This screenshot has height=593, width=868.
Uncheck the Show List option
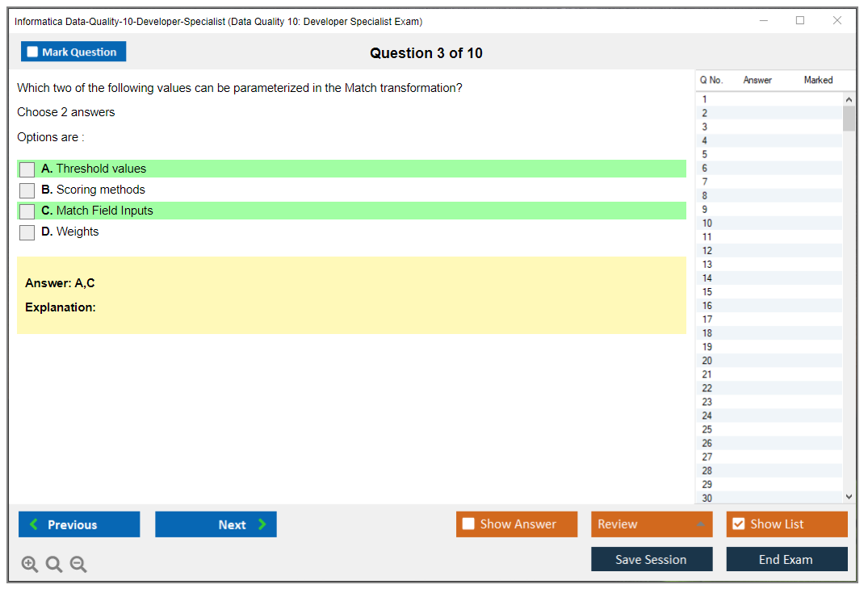(738, 524)
